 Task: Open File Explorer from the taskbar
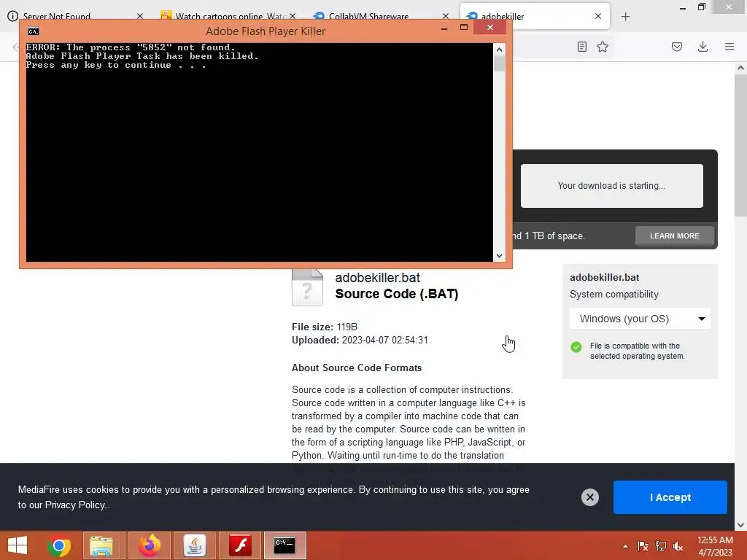[101, 545]
